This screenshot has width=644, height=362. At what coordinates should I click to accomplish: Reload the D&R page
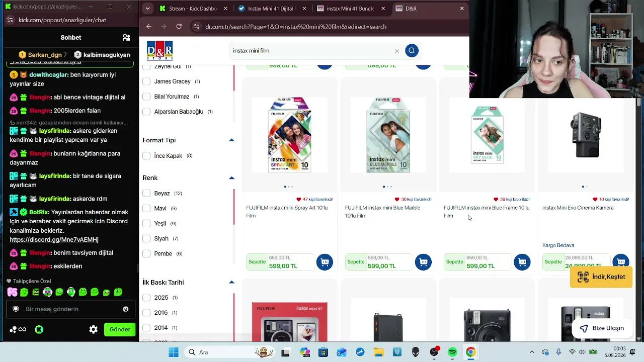pyautogui.click(x=179, y=26)
